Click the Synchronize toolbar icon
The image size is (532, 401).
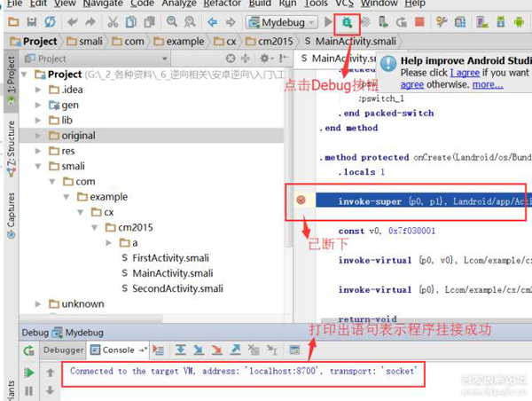click(x=50, y=22)
